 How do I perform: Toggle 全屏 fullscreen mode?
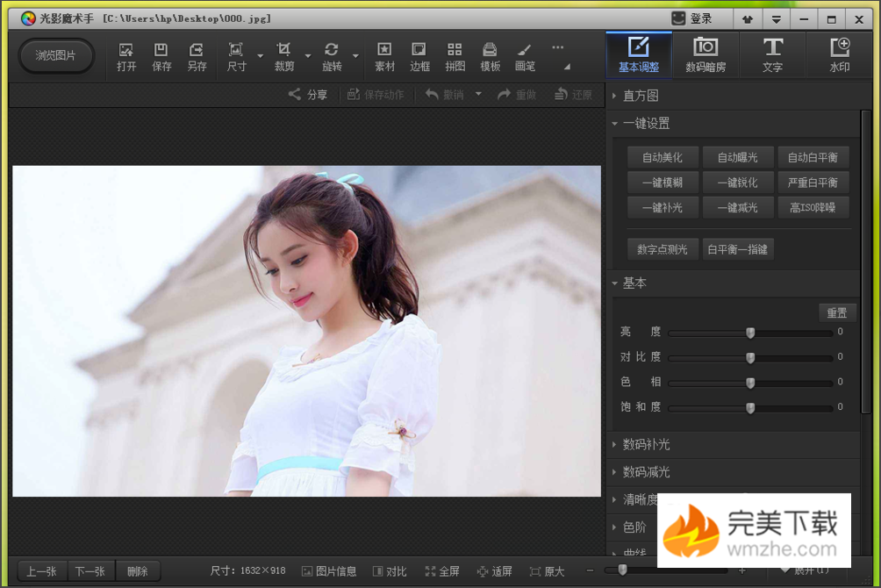tap(442, 571)
